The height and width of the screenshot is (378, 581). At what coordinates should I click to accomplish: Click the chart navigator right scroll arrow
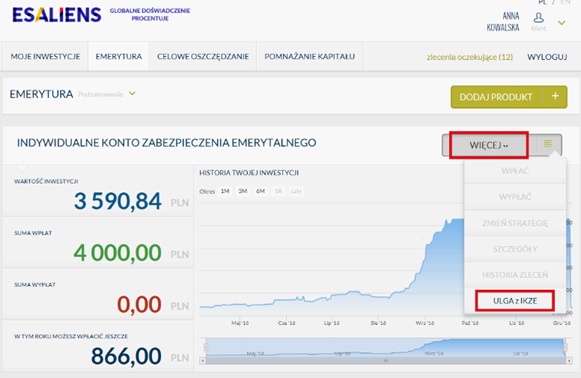pos(569,360)
